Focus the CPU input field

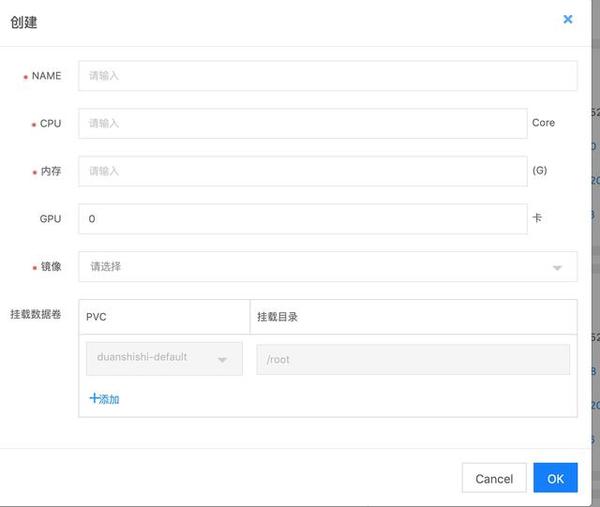303,123
